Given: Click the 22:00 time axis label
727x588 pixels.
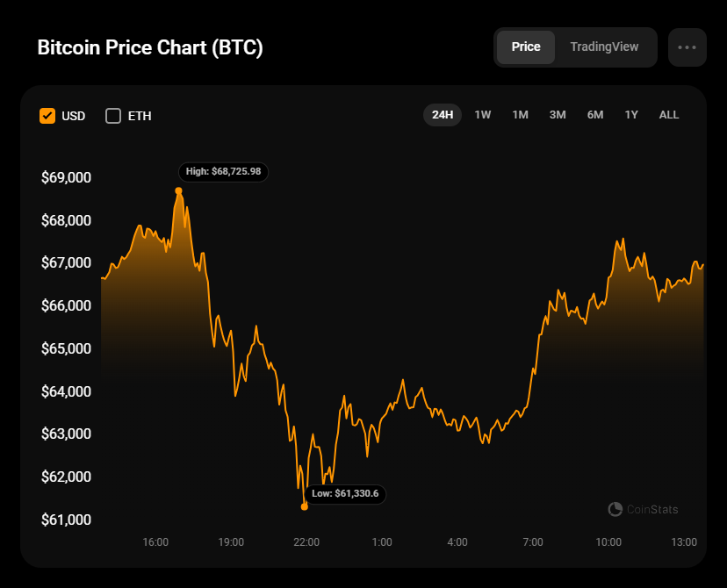Looking at the screenshot, I should tap(306, 542).
